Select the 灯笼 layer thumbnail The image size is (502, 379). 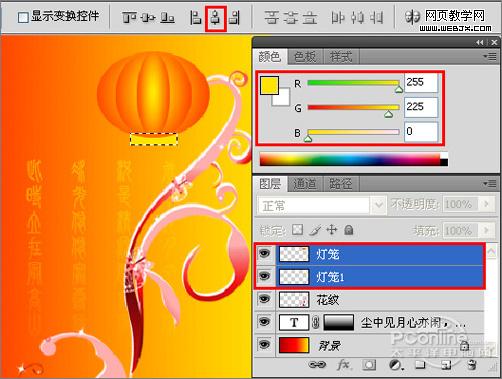click(294, 254)
